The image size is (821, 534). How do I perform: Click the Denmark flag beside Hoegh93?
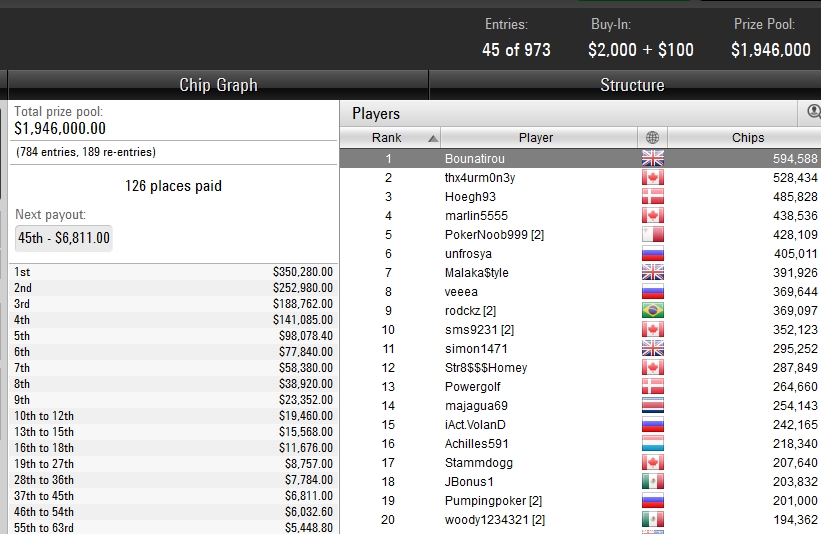[x=653, y=196]
